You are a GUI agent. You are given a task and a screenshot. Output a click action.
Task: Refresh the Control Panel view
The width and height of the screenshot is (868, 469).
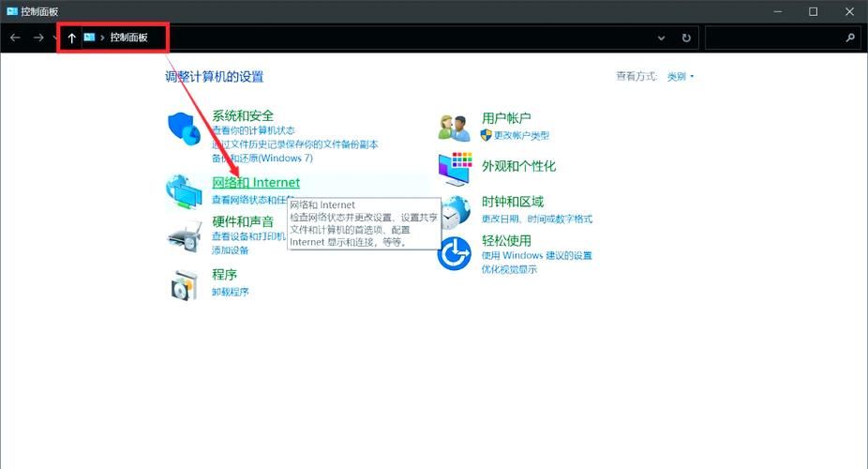tap(686, 38)
